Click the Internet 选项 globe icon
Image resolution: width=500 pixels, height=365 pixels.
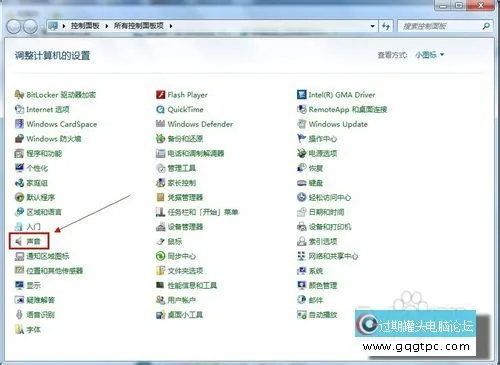pyautogui.click(x=19, y=109)
